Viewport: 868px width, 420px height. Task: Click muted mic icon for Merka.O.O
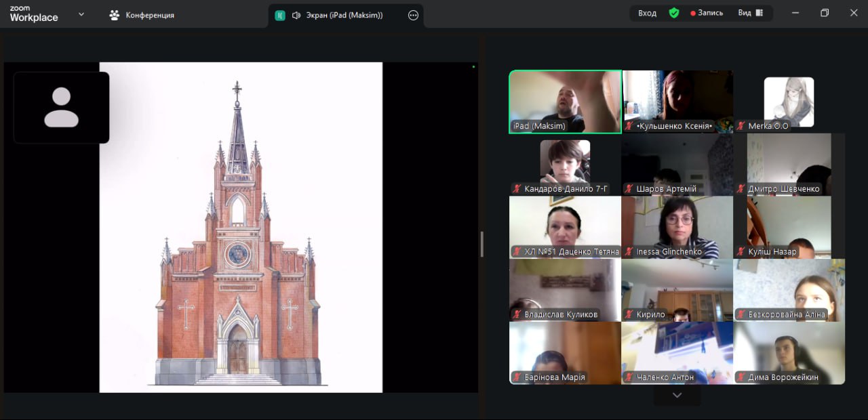tap(741, 126)
